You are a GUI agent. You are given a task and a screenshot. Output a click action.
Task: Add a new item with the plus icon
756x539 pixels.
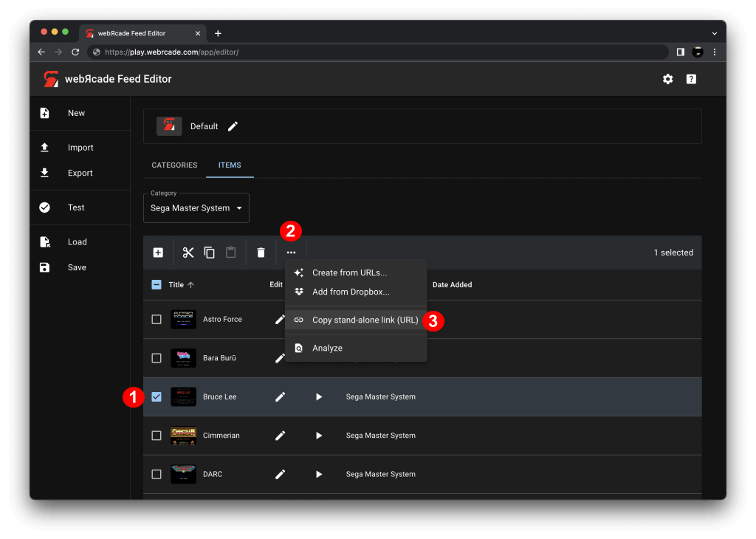click(158, 252)
